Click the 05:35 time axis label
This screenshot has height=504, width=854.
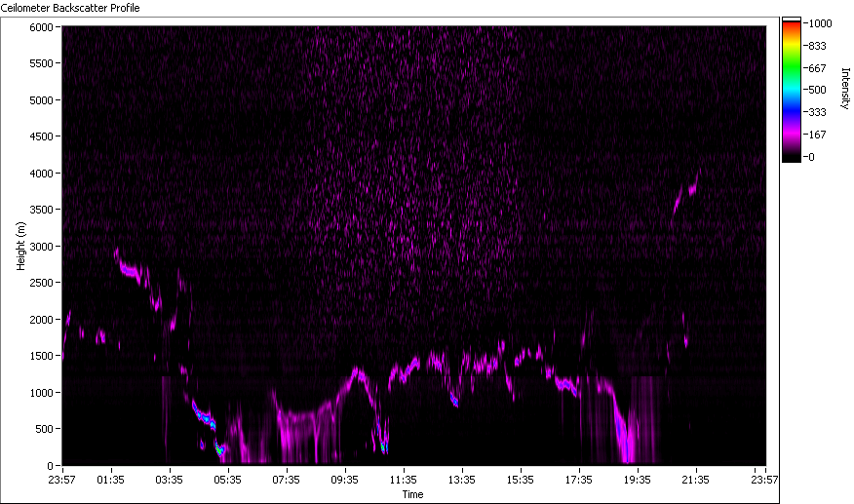tap(228, 480)
